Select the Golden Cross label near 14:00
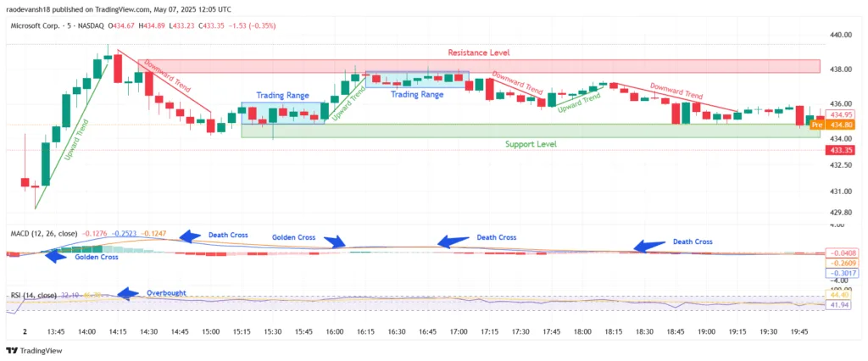The height and width of the screenshot is (361, 868). click(97, 258)
